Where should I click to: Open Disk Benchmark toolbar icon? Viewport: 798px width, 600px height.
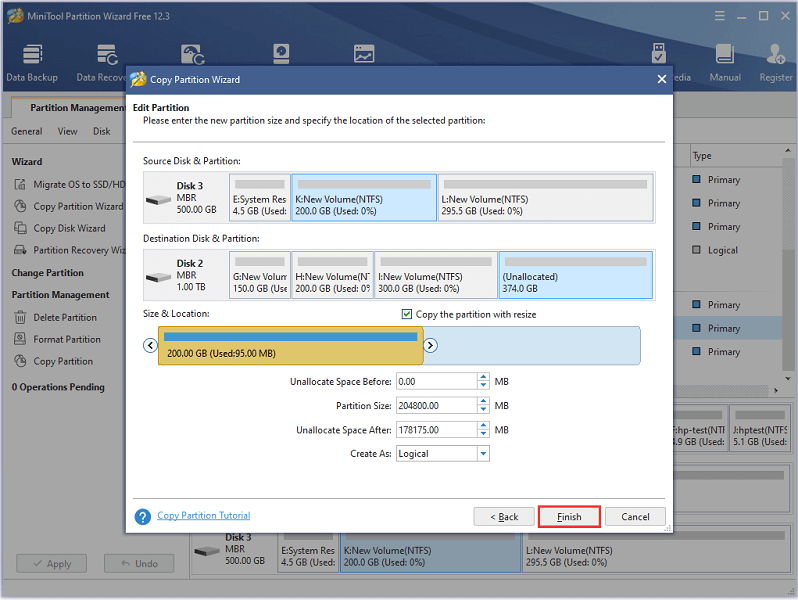click(x=281, y=54)
